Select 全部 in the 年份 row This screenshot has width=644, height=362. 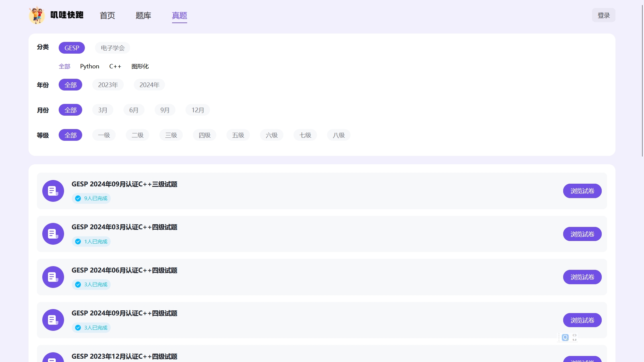(x=70, y=85)
